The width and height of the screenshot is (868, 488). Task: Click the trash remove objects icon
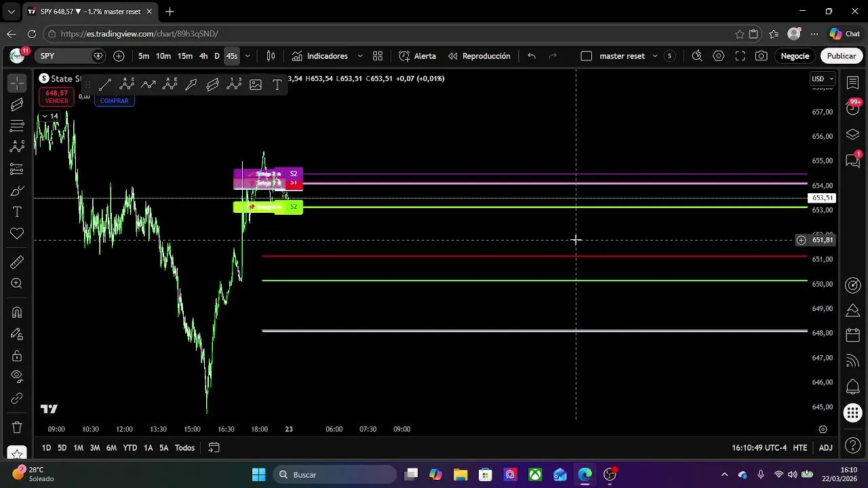[x=17, y=428]
